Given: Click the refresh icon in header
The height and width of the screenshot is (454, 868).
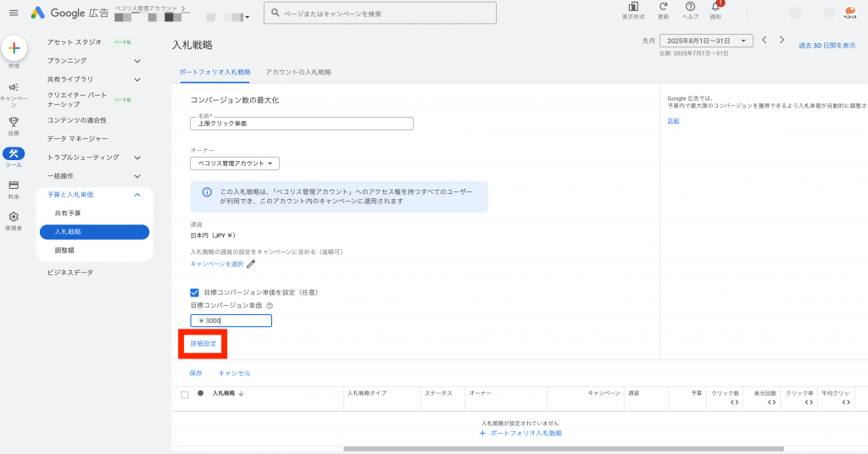Looking at the screenshot, I should (x=663, y=7).
